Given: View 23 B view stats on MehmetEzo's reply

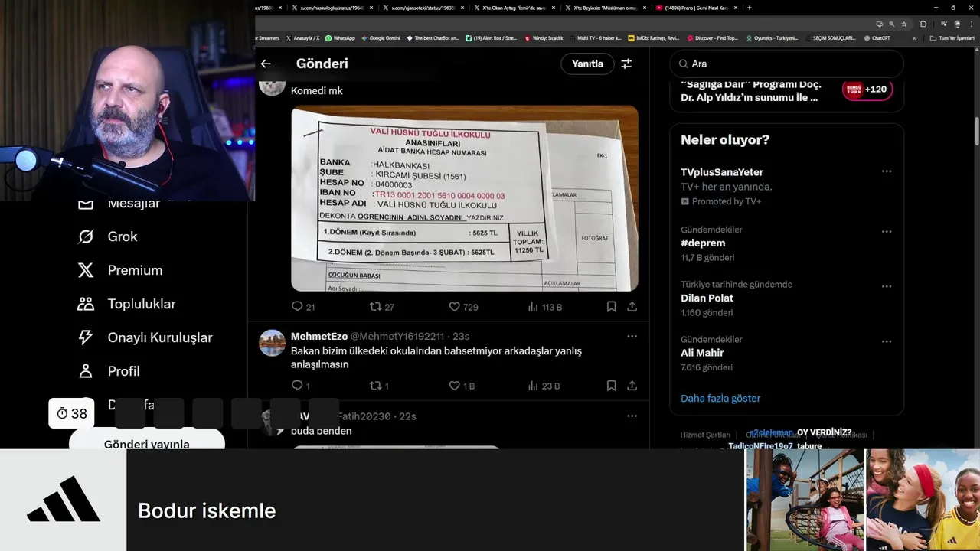Looking at the screenshot, I should pyautogui.click(x=544, y=386).
